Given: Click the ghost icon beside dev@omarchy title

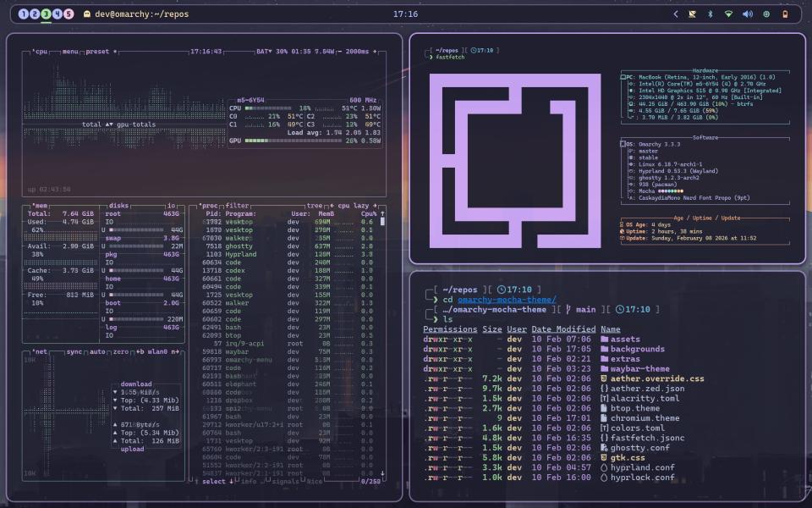Looking at the screenshot, I should click(86, 14).
